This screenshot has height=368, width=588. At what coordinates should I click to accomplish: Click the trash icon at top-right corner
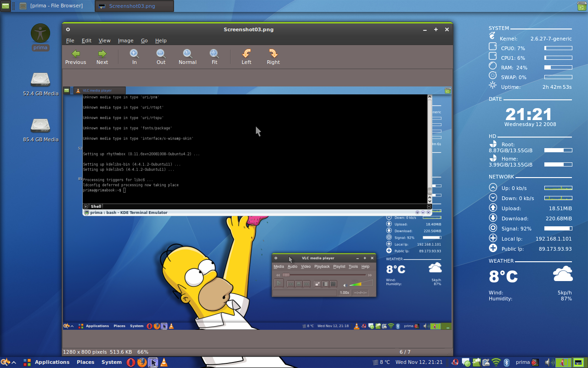(582, 6)
